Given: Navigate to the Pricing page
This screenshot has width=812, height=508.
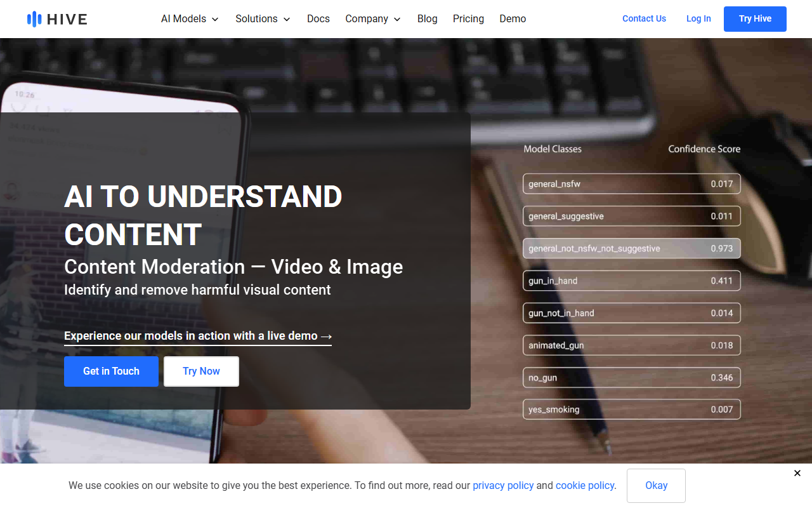Looking at the screenshot, I should (468, 19).
